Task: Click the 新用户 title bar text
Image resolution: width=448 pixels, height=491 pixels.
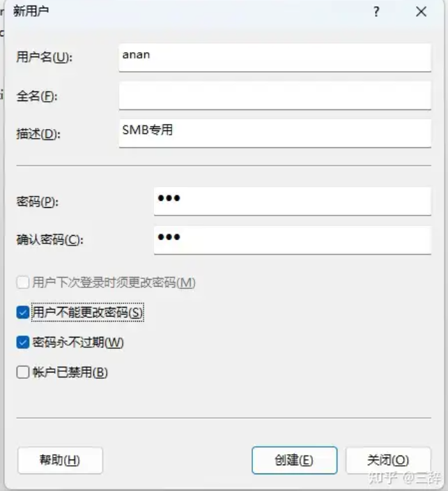Action: point(31,12)
